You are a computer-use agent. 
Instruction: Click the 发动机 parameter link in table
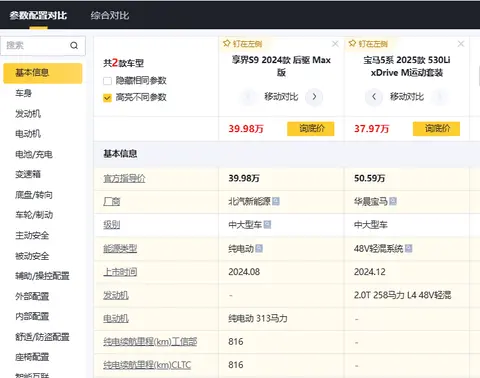[x=116, y=295]
